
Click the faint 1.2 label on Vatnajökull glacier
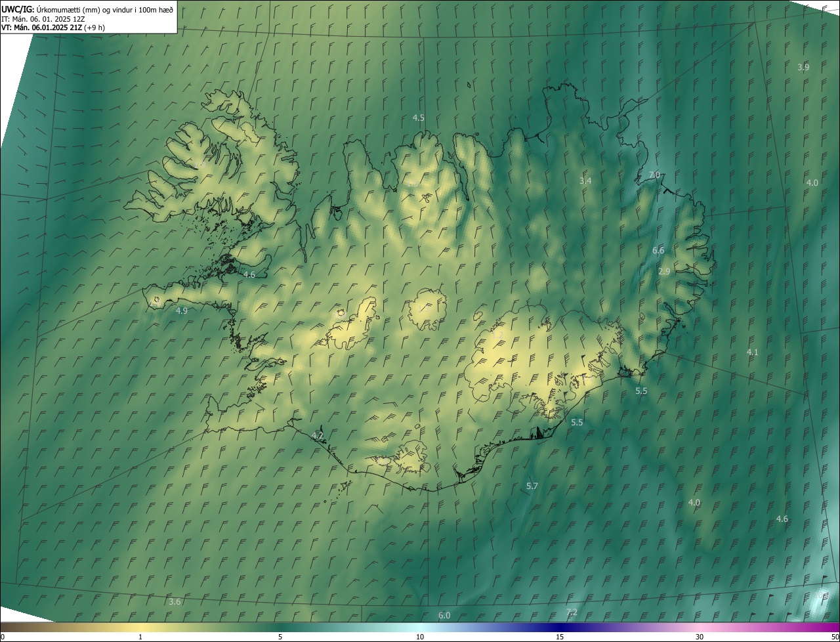[497, 335]
